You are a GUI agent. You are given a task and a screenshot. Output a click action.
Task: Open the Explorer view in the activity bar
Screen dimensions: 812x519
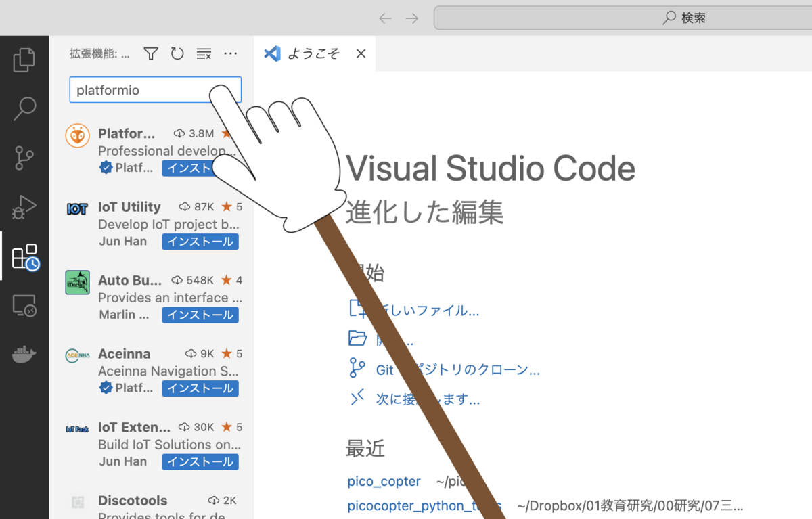pyautogui.click(x=24, y=60)
